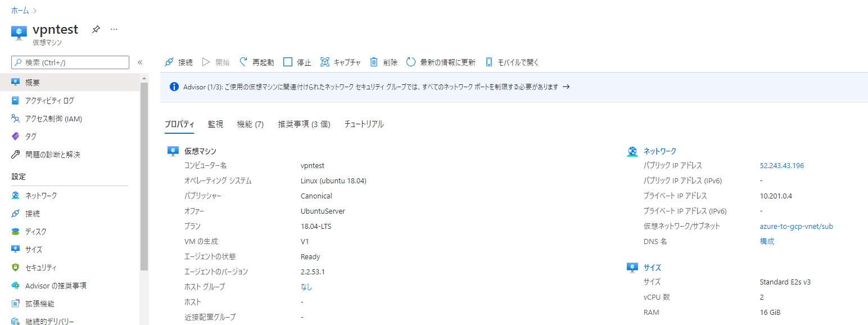This screenshot has width=868, height=325.
Task: Click 最新の情報に更新 refresh button
Action: coord(441,62)
